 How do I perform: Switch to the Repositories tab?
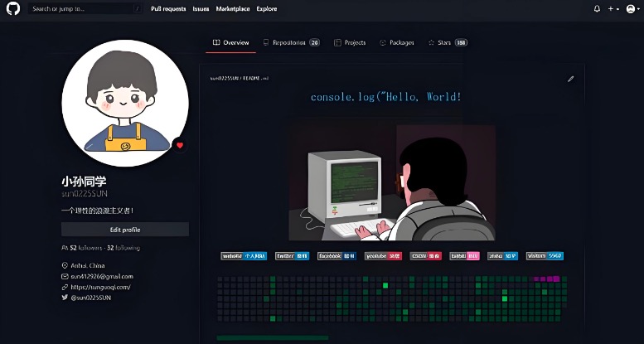tap(290, 42)
